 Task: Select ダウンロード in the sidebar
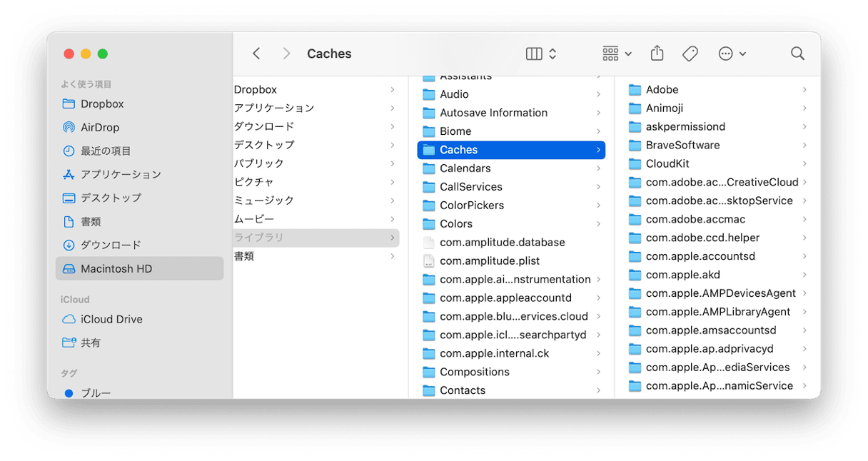[139, 245]
